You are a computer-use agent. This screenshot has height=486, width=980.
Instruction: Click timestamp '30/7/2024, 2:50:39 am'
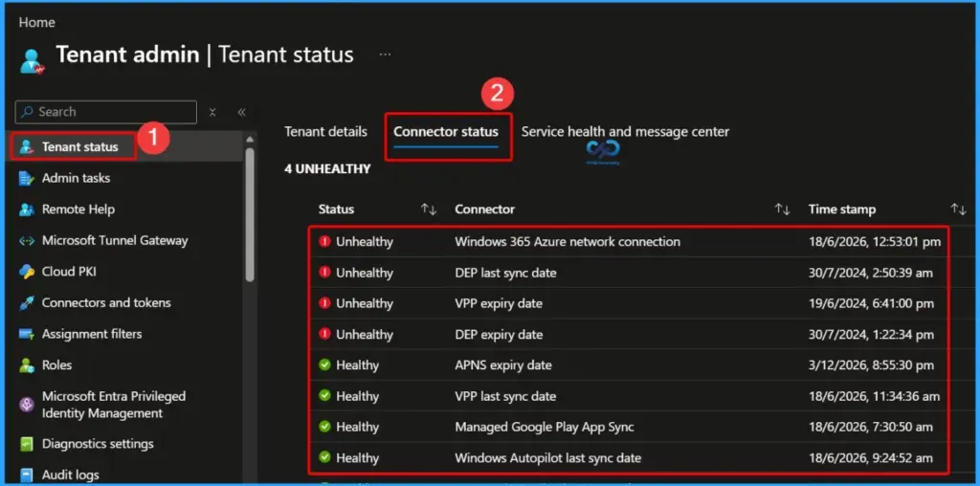click(871, 273)
